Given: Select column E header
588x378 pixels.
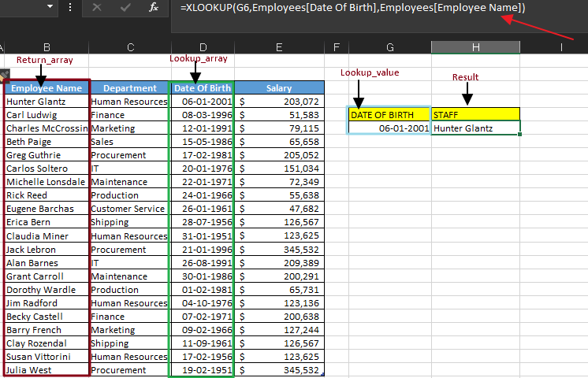Looking at the screenshot, I should tap(279, 47).
